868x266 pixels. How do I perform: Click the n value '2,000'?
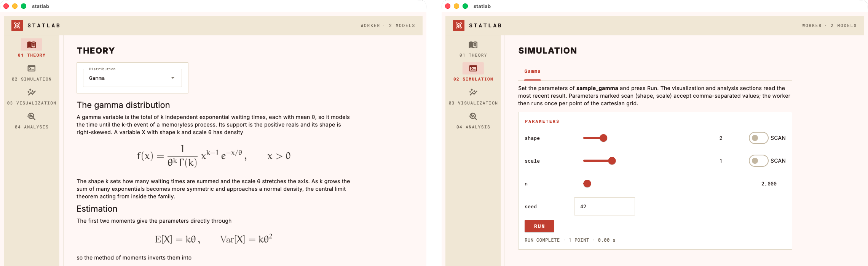(769, 184)
